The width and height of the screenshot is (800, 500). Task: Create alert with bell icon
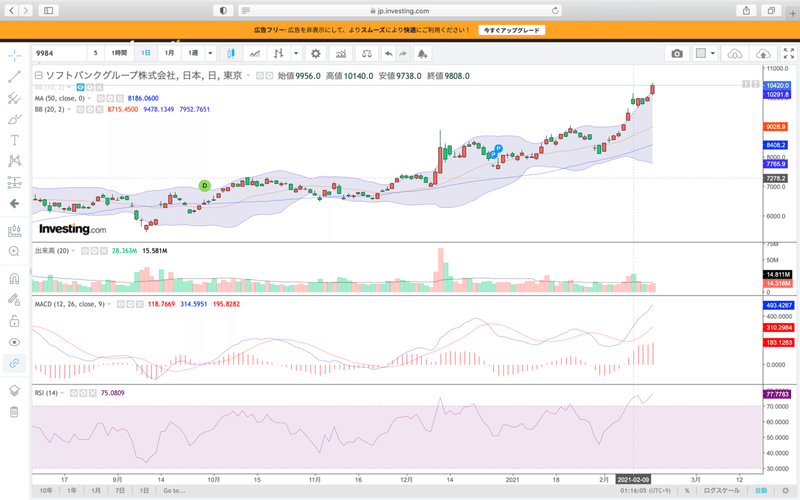click(x=422, y=53)
